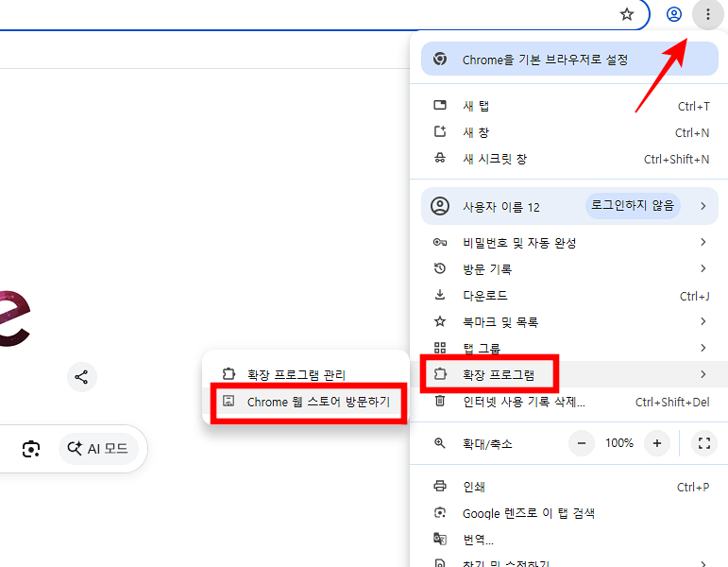728x567 pixels.
Task: Click the history clock icon
Action: pos(440,268)
